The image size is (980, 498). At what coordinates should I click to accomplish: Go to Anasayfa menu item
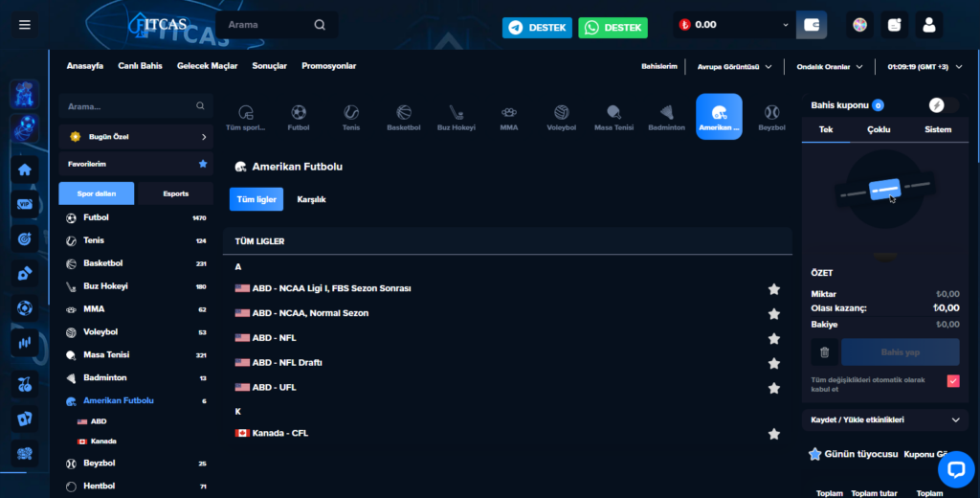[85, 66]
